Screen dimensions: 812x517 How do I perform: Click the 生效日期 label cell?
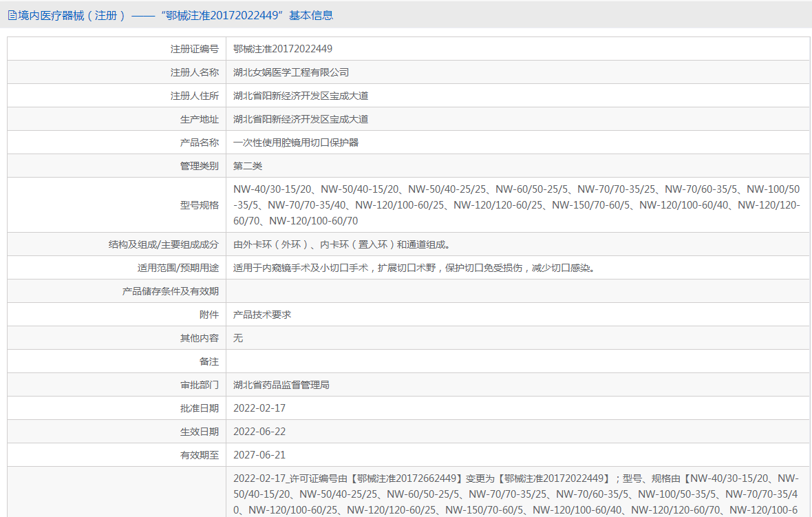click(116, 432)
